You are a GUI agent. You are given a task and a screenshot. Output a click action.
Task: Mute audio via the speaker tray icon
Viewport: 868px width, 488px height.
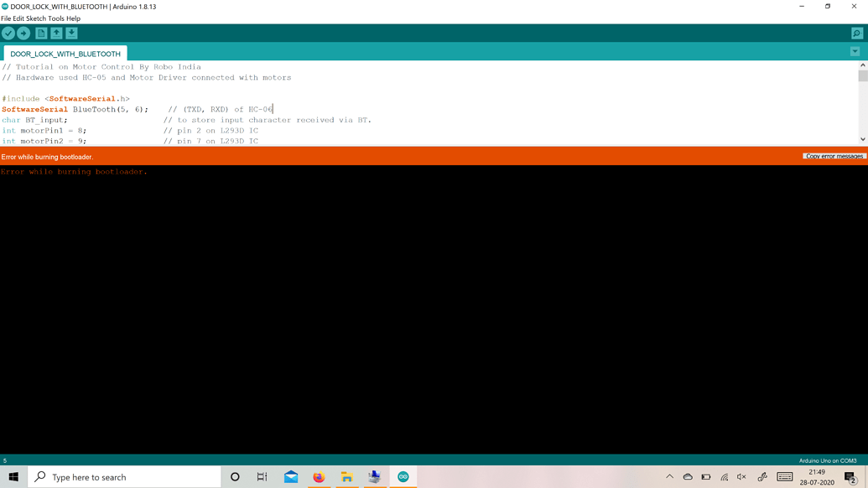(x=741, y=476)
